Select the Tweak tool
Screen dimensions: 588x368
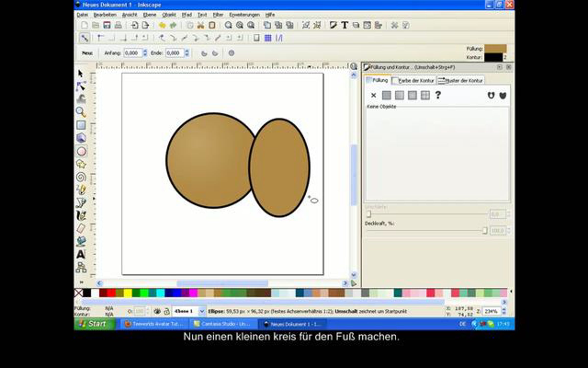pyautogui.click(x=81, y=99)
